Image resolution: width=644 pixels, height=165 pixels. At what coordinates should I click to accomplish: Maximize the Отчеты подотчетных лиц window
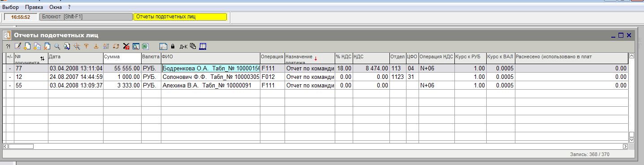[x=621, y=35]
